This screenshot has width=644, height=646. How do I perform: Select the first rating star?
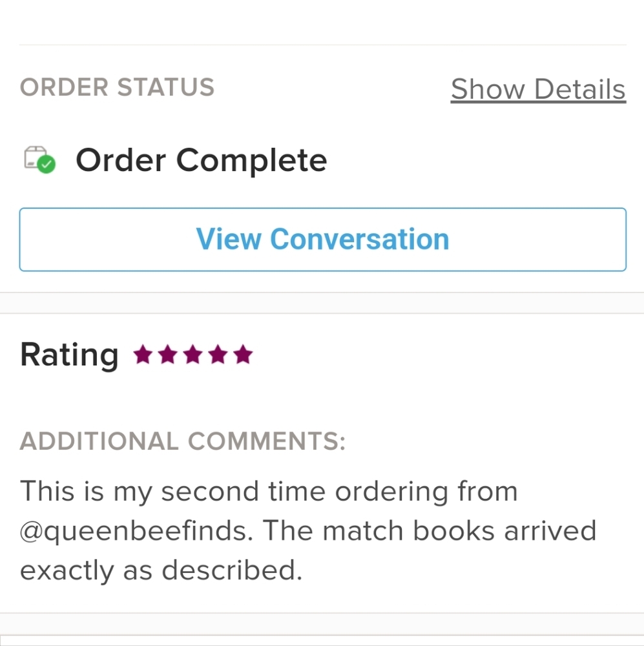(142, 355)
